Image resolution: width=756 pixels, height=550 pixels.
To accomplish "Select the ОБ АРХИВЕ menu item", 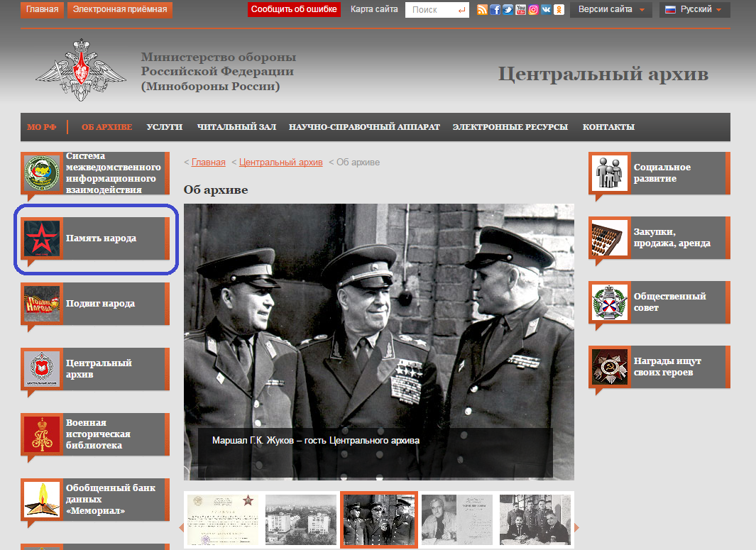I will [106, 127].
